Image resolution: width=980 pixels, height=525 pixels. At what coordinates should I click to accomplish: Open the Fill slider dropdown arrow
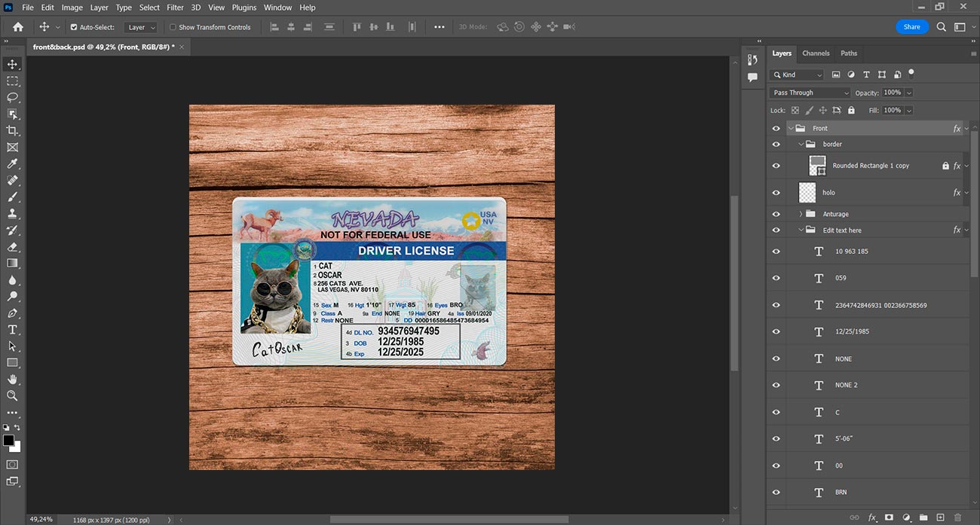[908, 110]
